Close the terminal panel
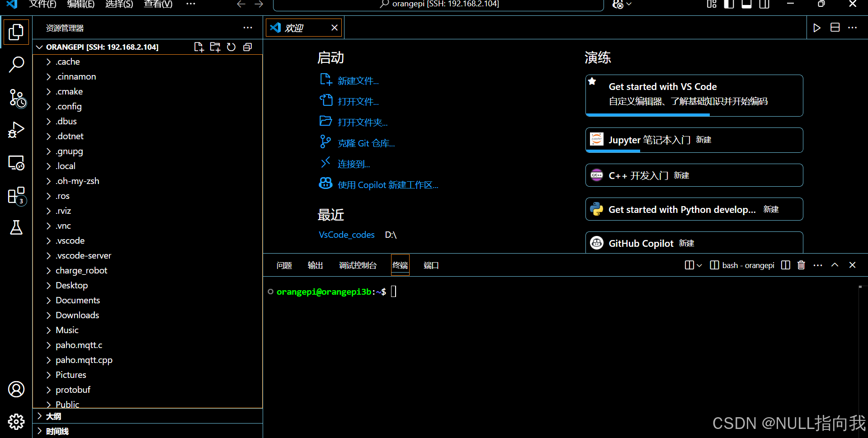 click(852, 265)
